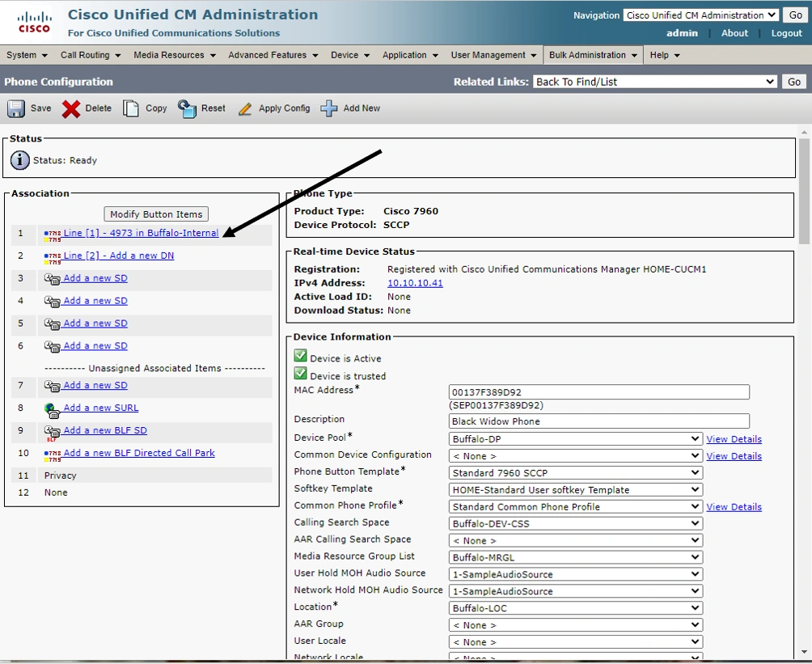812x664 pixels.
Task: Open the Network Hold MOH Audio Source dropdown
Action: coord(575,591)
